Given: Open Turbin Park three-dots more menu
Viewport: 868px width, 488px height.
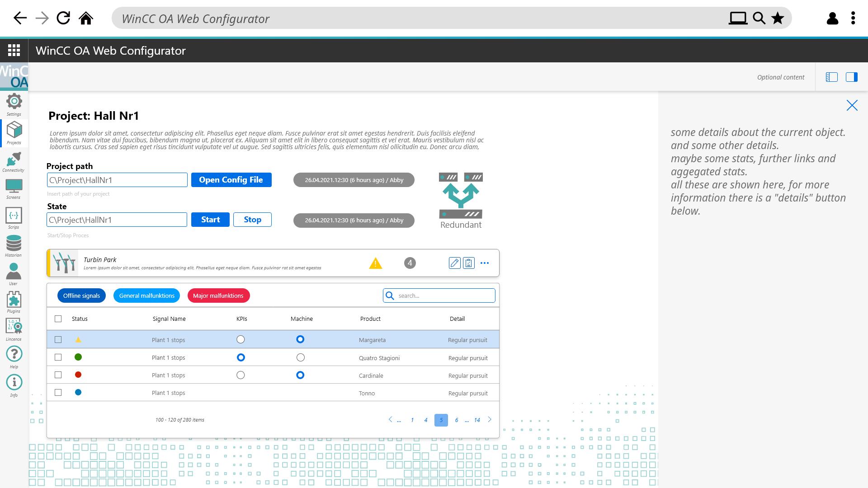Looking at the screenshot, I should [485, 263].
